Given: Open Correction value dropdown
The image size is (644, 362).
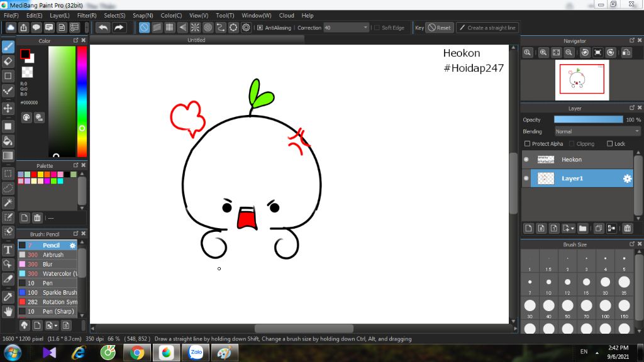Looking at the screenshot, I should [x=365, y=28].
